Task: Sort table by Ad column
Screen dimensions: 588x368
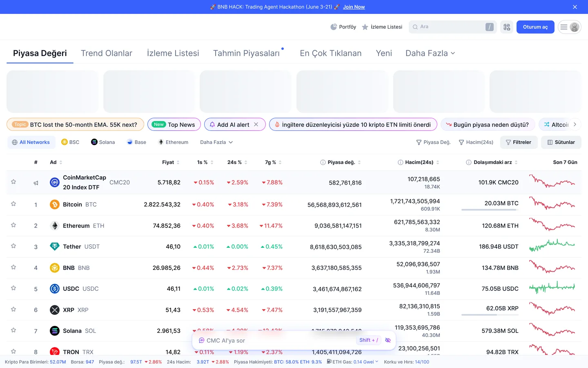Action: [56, 162]
